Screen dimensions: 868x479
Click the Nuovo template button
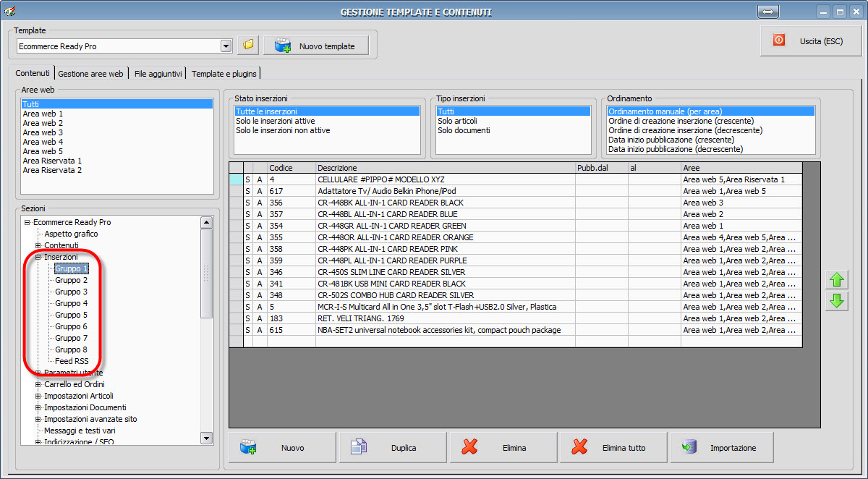(316, 46)
